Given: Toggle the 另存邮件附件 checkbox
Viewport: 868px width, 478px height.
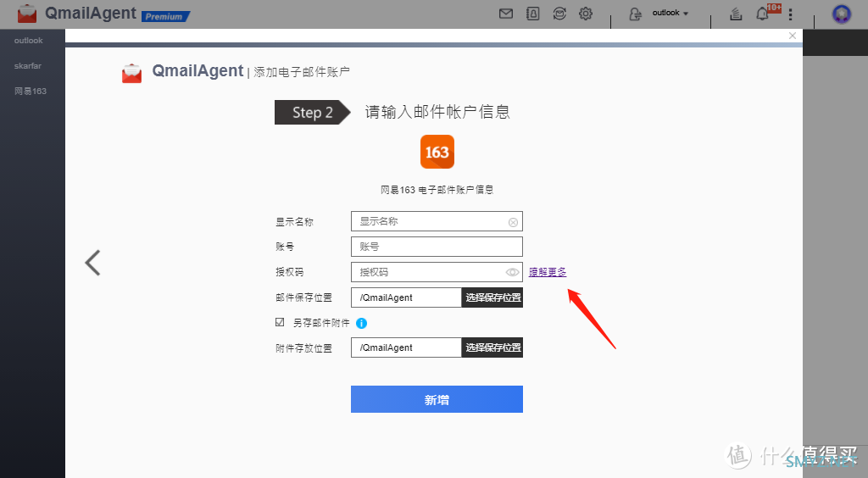Looking at the screenshot, I should pyautogui.click(x=280, y=322).
